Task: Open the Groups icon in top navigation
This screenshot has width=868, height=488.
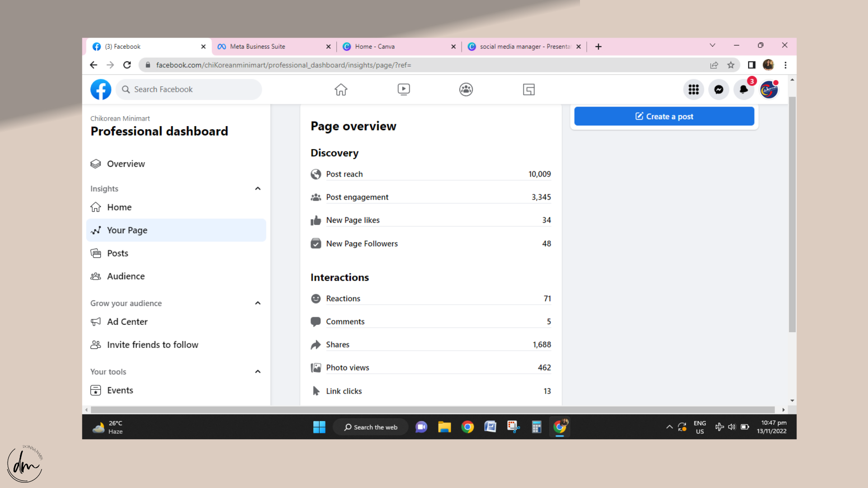Action: pos(466,89)
